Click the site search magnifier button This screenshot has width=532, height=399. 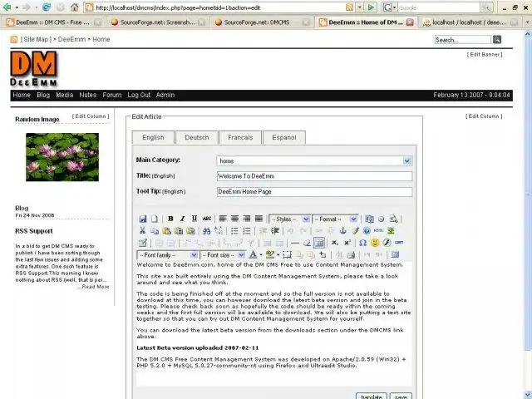click(x=497, y=40)
